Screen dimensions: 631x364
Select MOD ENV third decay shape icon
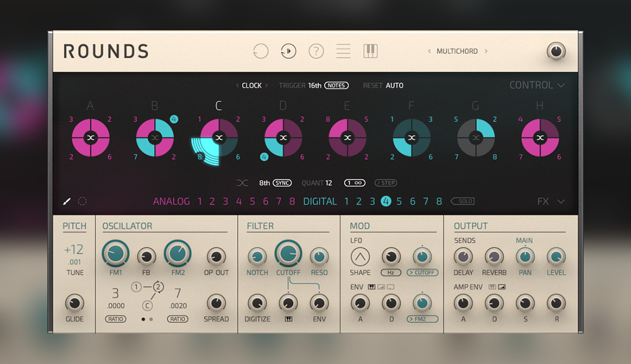coord(390,287)
